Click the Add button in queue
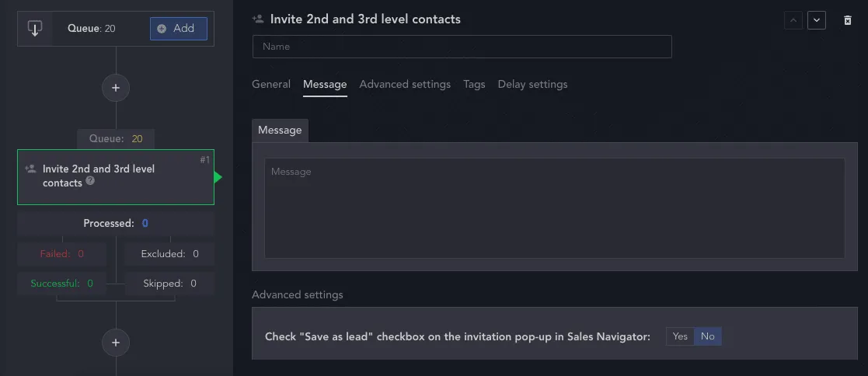This screenshot has width=868, height=376. pyautogui.click(x=178, y=29)
